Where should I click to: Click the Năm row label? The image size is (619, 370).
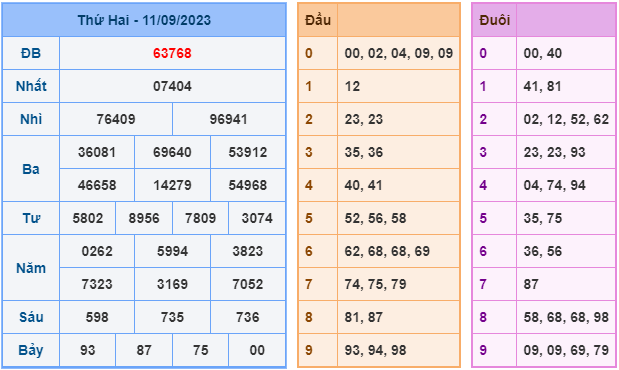(x=31, y=268)
